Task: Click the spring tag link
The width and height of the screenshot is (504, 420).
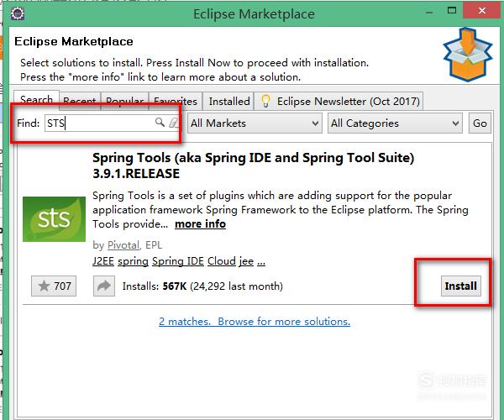Action: click(133, 261)
